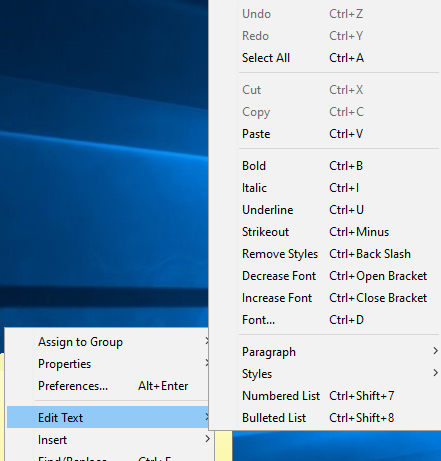Open the Assign to Group submenu
The height and width of the screenshot is (461, 441).
(x=107, y=342)
